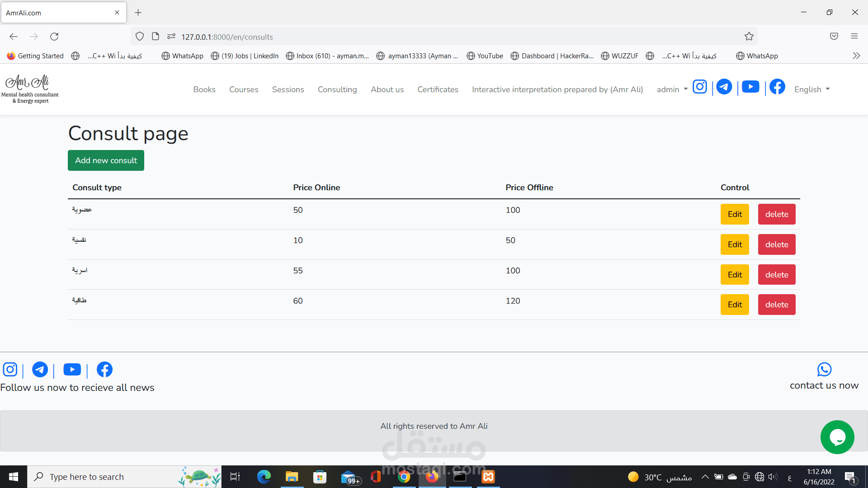868x488 pixels.
Task: Reload the current page
Action: pyautogui.click(x=54, y=37)
